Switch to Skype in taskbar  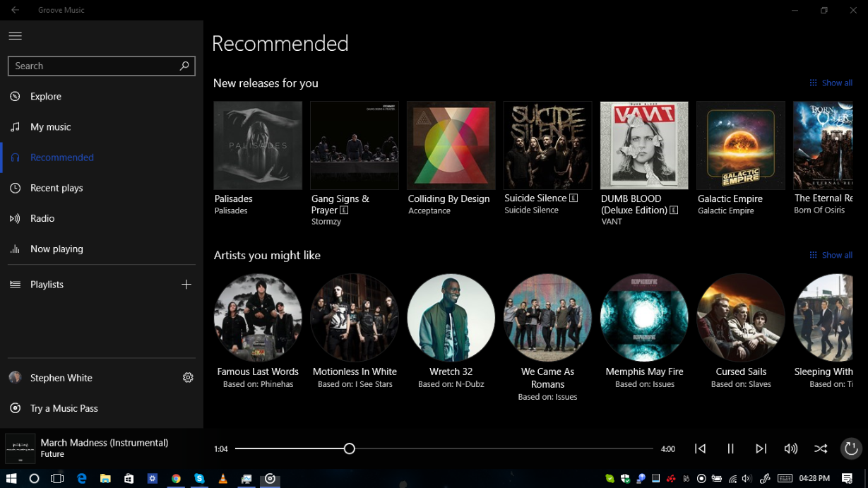coord(199,478)
